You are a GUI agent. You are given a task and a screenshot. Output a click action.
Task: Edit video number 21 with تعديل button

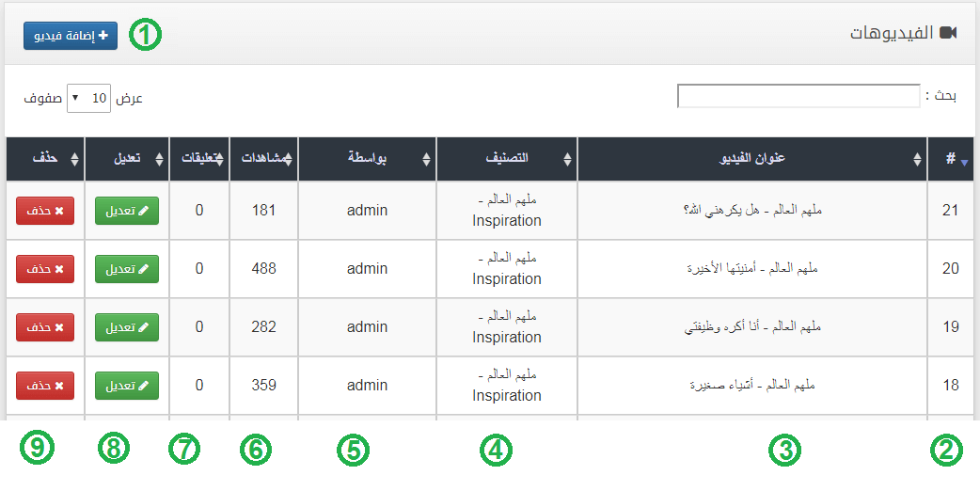point(127,211)
